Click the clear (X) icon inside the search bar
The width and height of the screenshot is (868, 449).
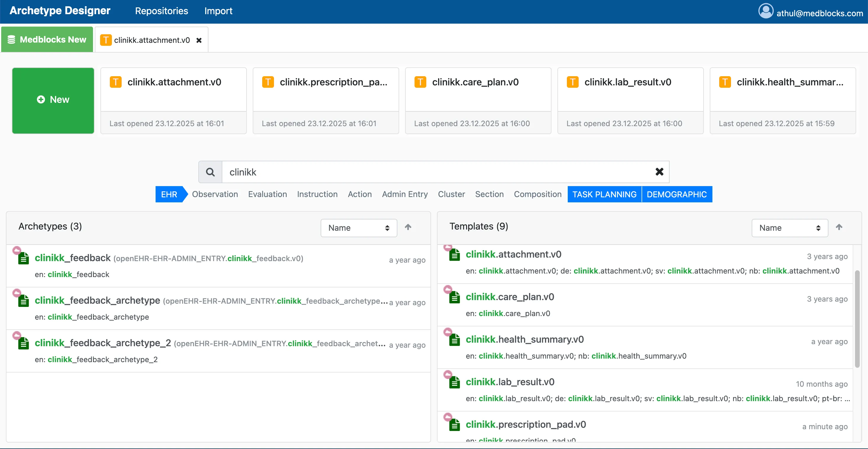tap(660, 172)
